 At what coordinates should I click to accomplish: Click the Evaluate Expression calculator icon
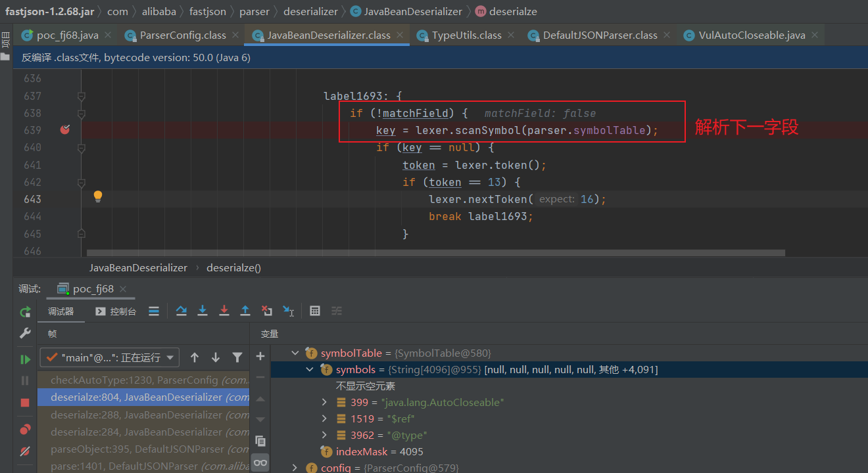314,311
